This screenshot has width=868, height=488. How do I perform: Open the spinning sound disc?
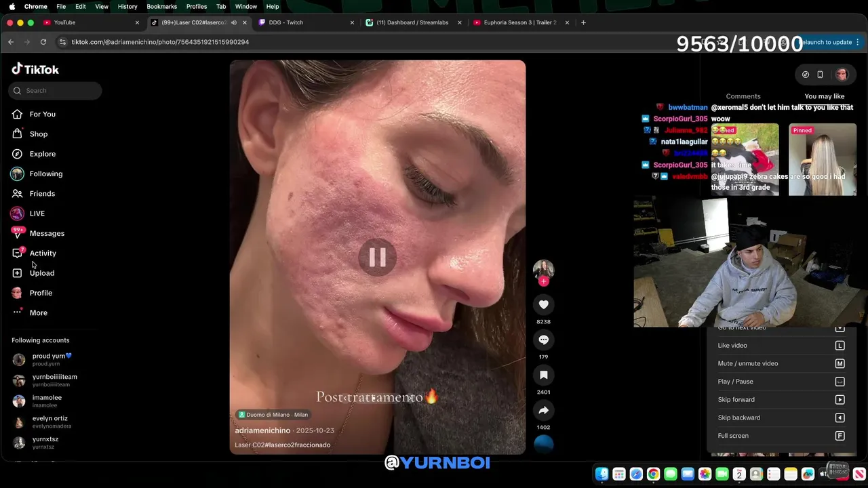coord(543,444)
